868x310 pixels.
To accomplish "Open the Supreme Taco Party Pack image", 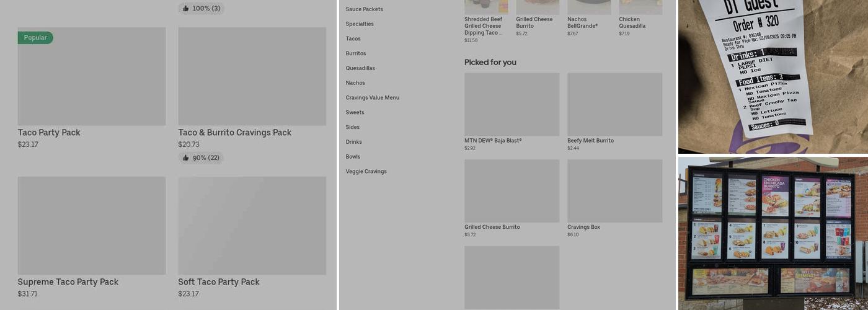I will coord(92,226).
